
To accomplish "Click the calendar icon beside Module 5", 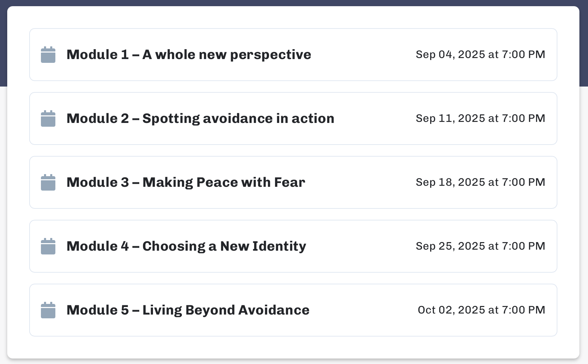I will click(x=48, y=310).
